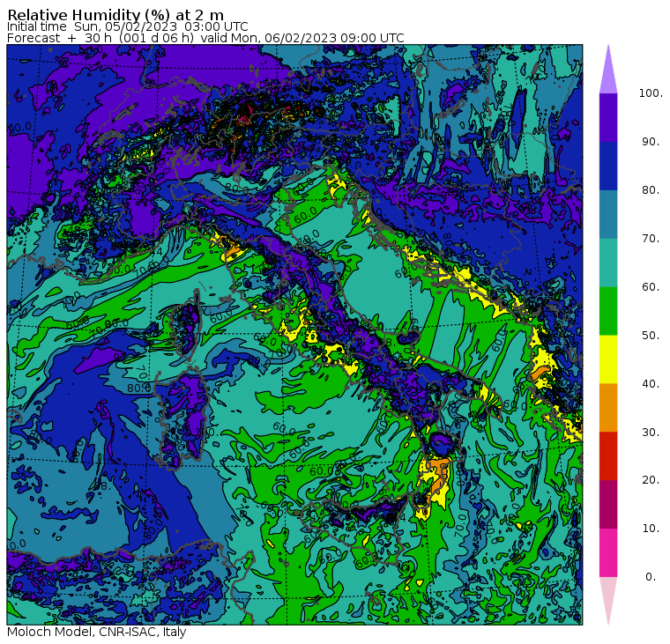Click the island of Sardinia on the map
The width and height of the screenshot is (670, 644).
182,420
